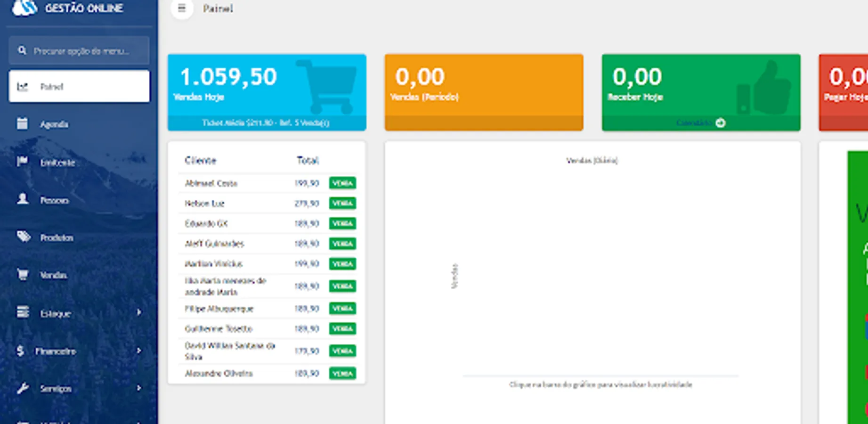868x424 pixels.
Task: Click the 'GESTÃO ONLINE' brand text
Action: click(x=84, y=8)
